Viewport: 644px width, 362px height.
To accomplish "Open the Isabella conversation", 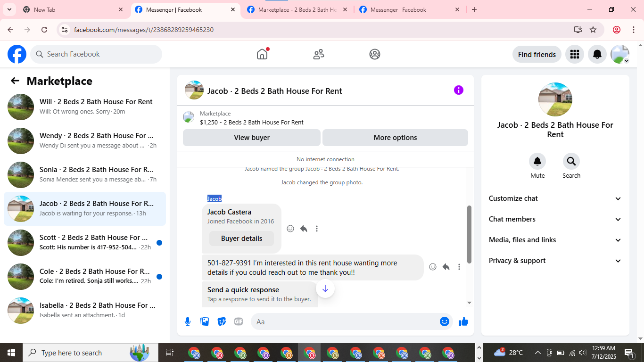I will pyautogui.click(x=85, y=311).
